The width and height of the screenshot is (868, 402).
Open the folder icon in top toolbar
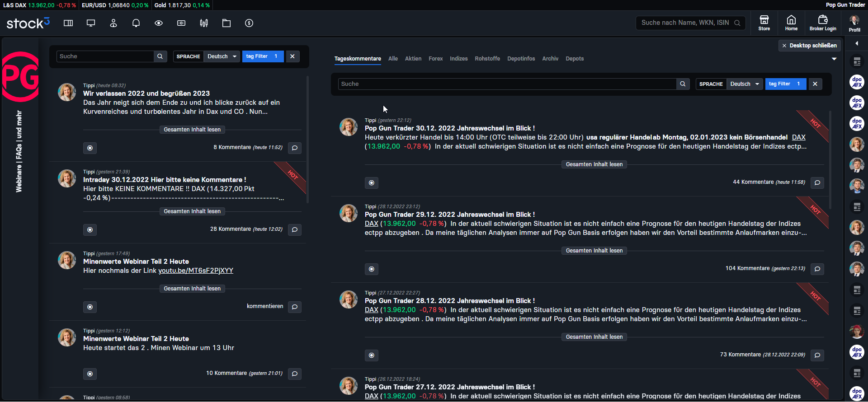coord(226,23)
